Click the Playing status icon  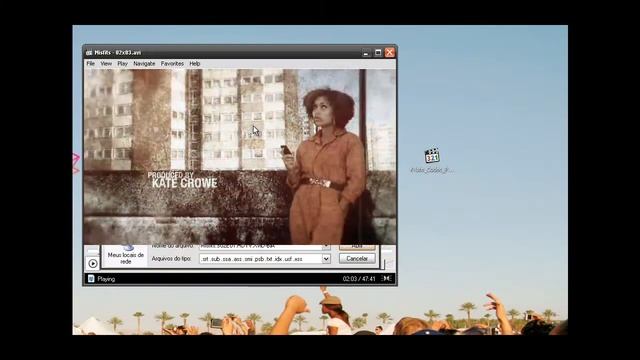click(x=91, y=279)
